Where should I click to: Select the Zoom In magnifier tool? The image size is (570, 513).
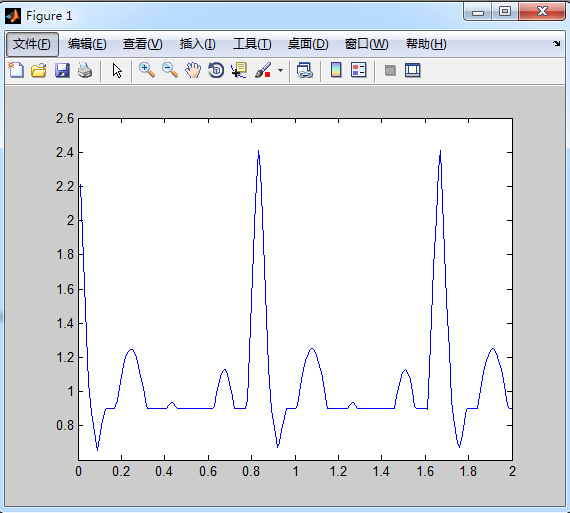(147, 70)
